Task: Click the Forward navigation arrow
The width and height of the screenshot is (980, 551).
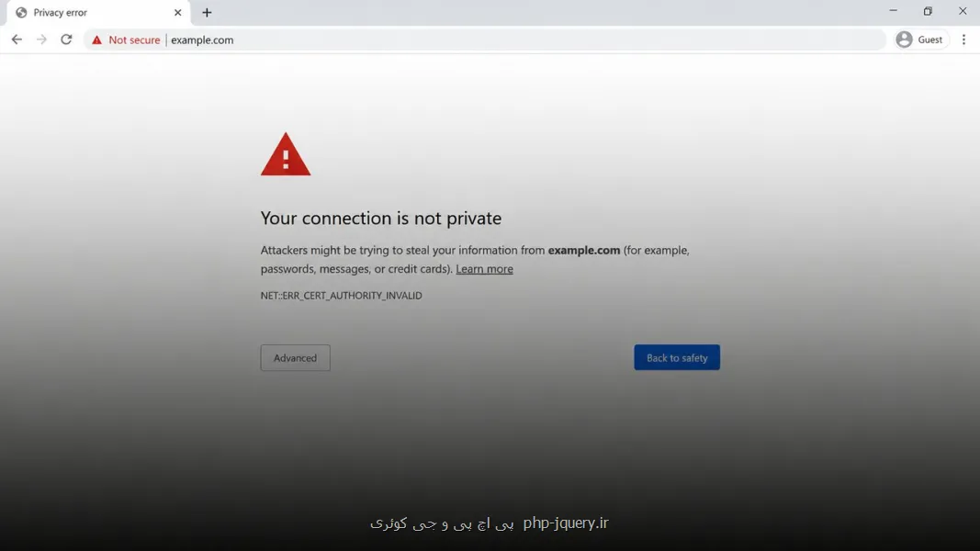Action: point(41,39)
